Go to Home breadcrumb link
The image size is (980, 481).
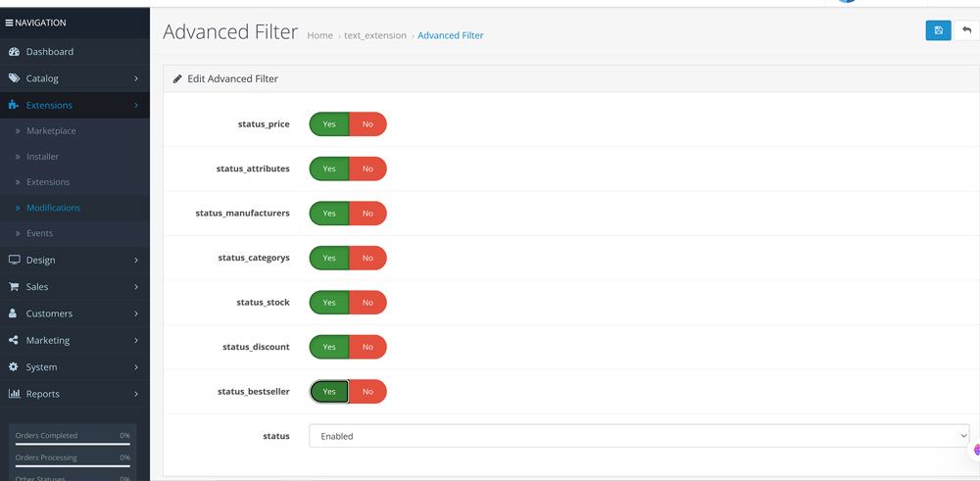[319, 35]
